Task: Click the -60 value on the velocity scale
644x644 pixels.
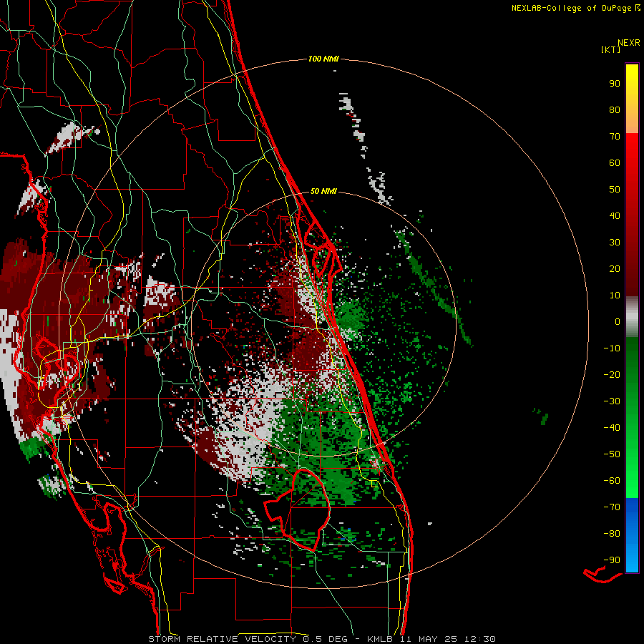Action: pyautogui.click(x=612, y=481)
